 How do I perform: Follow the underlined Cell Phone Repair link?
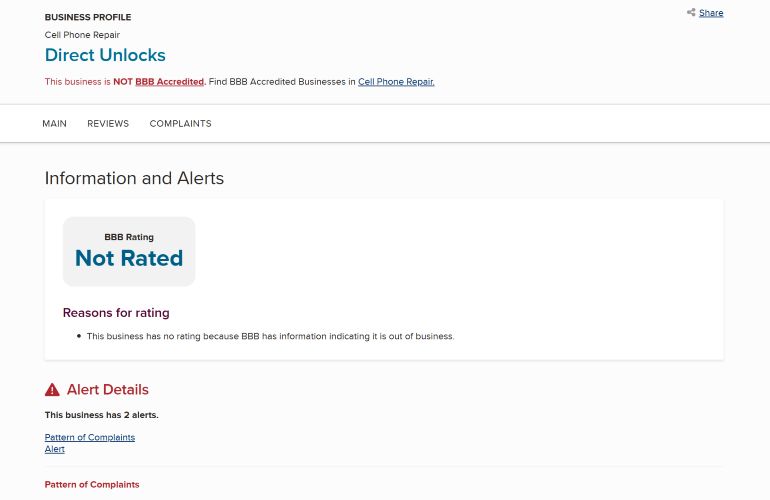pos(396,82)
